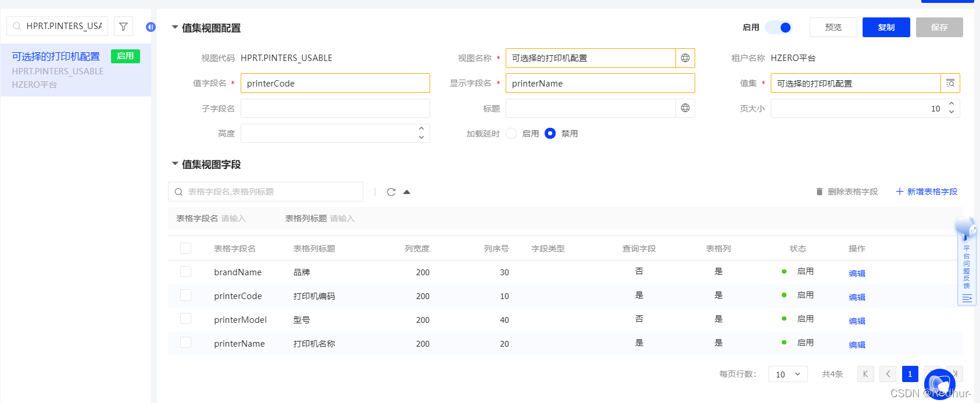Go to previous page arrow

point(888,374)
